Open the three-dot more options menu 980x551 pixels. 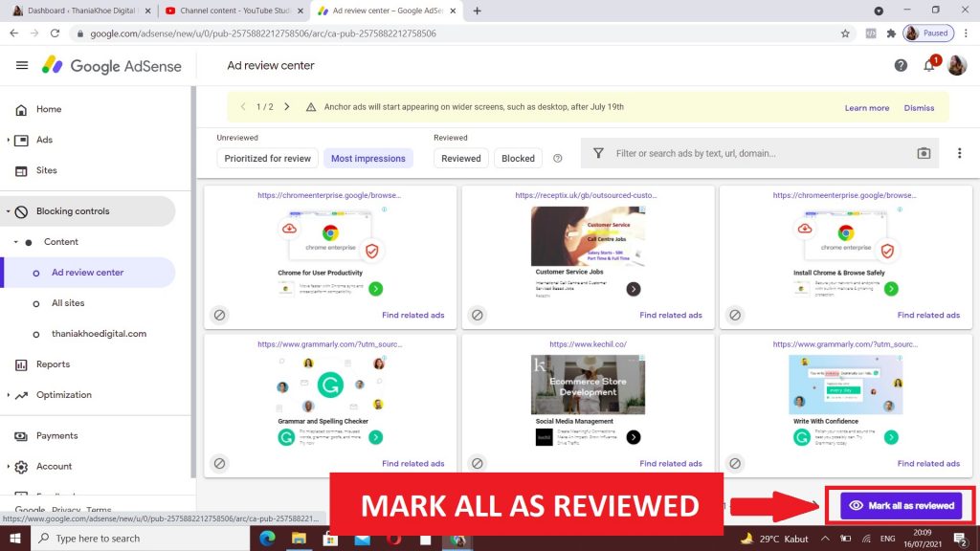[x=959, y=153]
